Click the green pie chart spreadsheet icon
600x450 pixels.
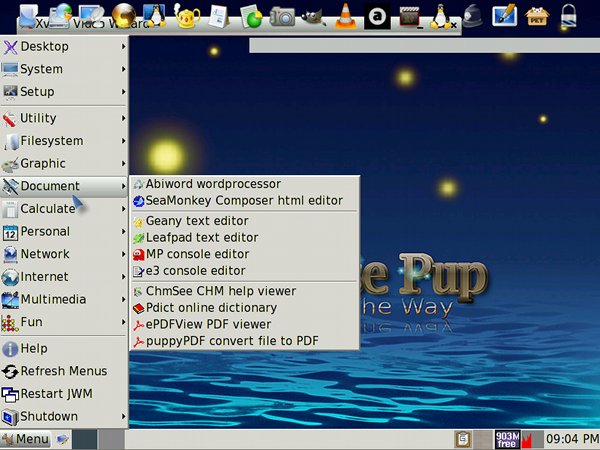[x=251, y=16]
